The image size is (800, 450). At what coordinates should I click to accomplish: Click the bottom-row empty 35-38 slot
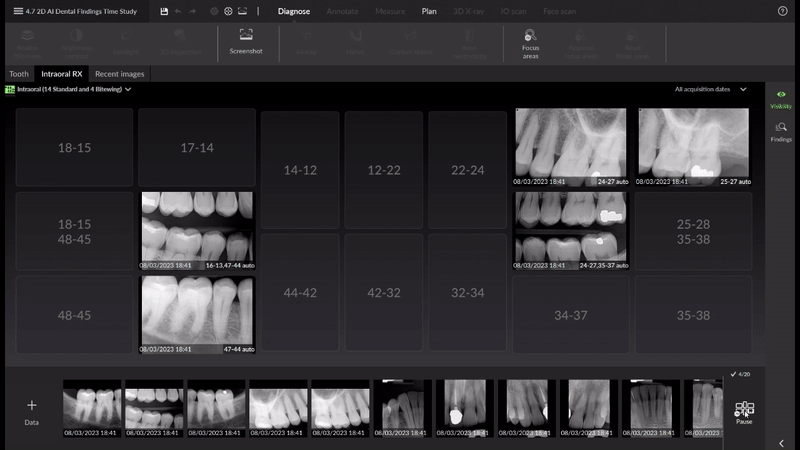point(693,315)
